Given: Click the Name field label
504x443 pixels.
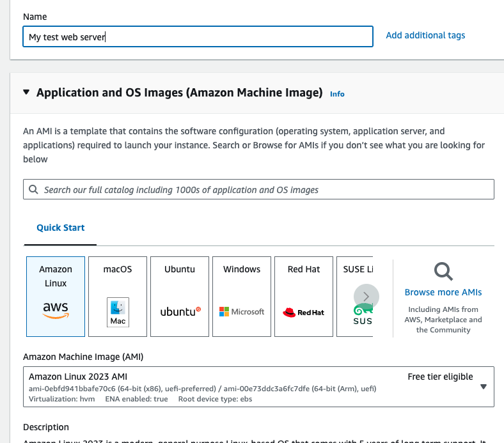Looking at the screenshot, I should pyautogui.click(x=35, y=17).
